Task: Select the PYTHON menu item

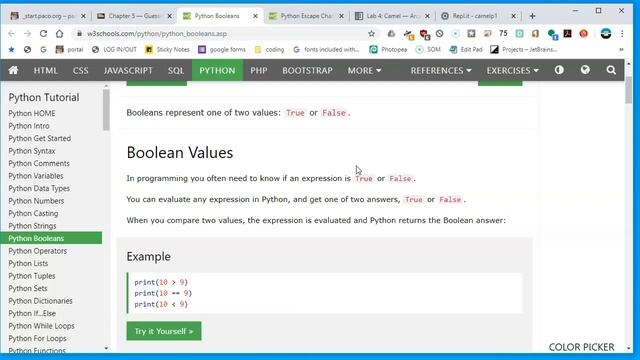Action: pyautogui.click(x=217, y=70)
